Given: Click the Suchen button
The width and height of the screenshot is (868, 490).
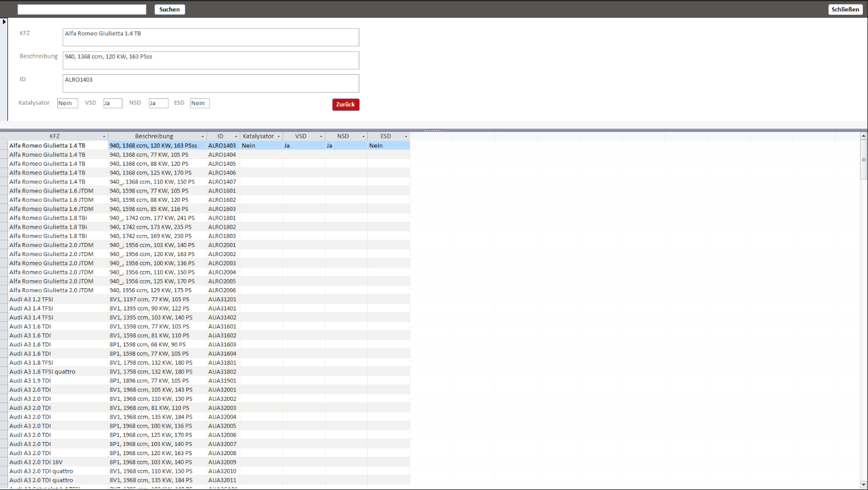Looking at the screenshot, I should click(x=169, y=9).
